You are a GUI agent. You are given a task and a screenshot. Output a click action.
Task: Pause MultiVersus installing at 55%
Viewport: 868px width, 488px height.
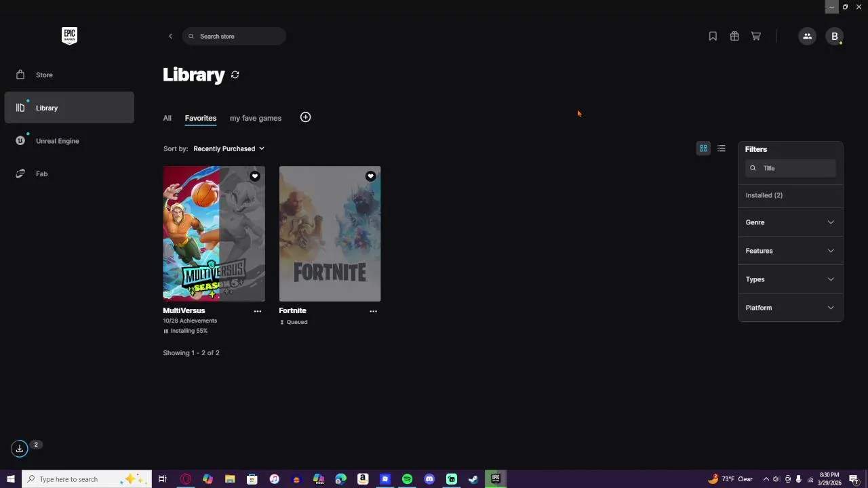[165, 331]
